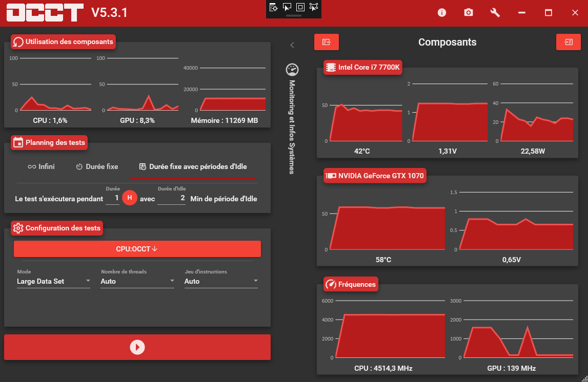This screenshot has height=382, width=588.
Task: Click the red button right of Composants
Action: (x=569, y=42)
